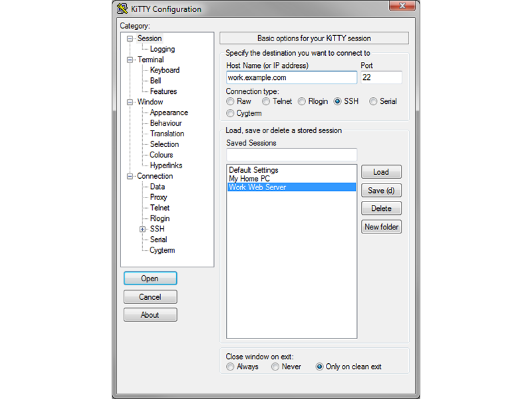Collapse the Terminal category branch
Viewport: 532px width, 399px height.
130,60
